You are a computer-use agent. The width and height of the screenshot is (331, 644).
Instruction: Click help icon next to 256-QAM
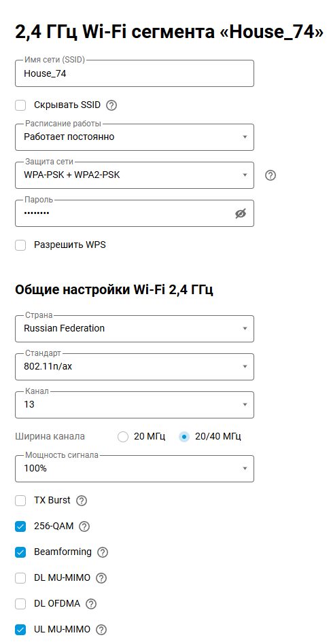pyautogui.click(x=84, y=526)
